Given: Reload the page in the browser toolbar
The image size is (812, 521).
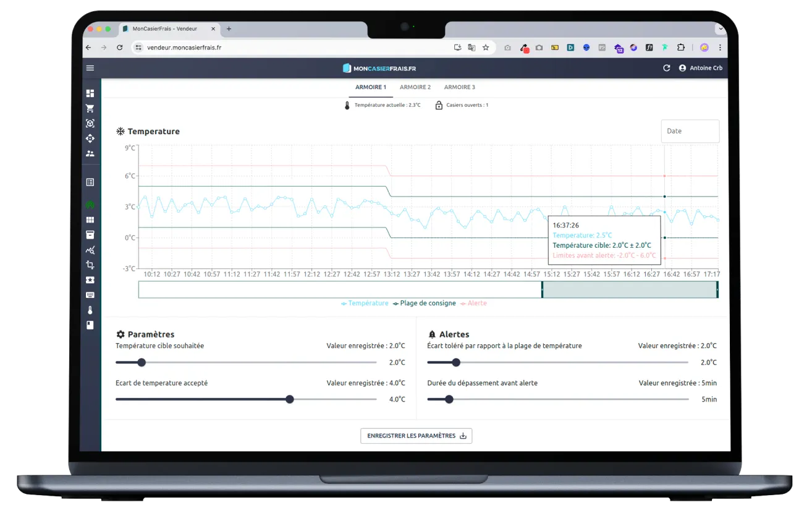Looking at the screenshot, I should coord(120,48).
